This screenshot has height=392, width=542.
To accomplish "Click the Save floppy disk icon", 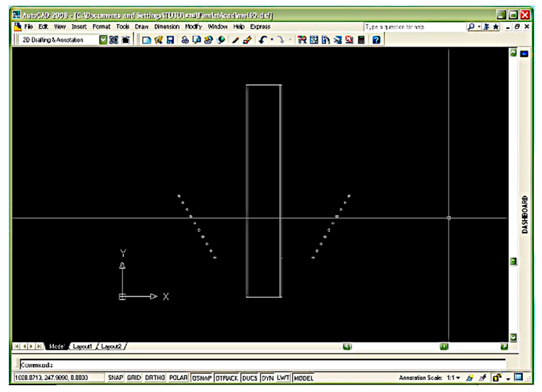I will (x=170, y=40).
